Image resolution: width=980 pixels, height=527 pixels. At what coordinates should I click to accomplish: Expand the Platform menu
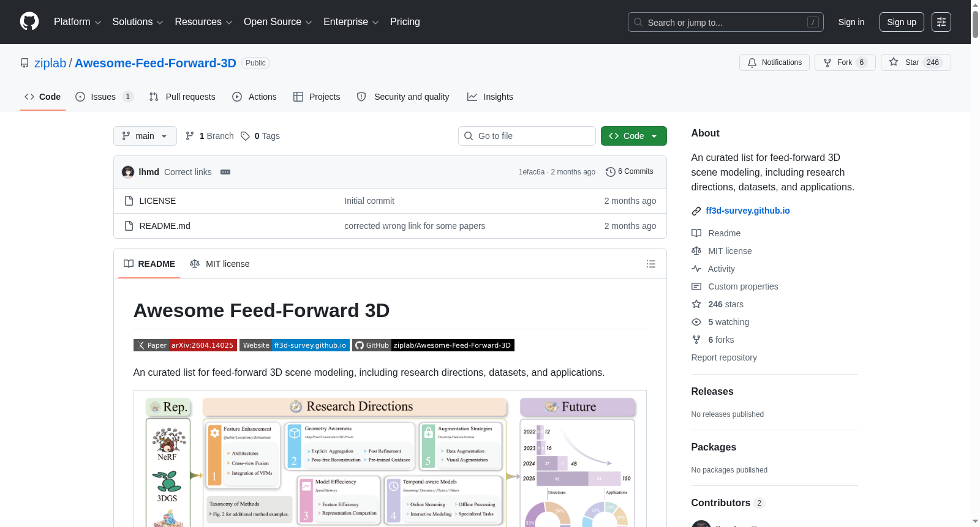(x=77, y=22)
